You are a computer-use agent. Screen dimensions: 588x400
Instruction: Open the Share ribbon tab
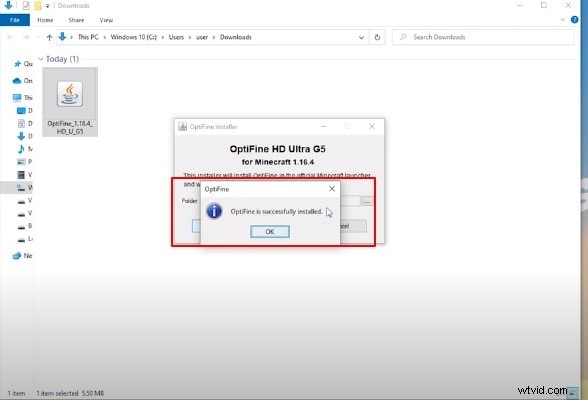(76, 20)
